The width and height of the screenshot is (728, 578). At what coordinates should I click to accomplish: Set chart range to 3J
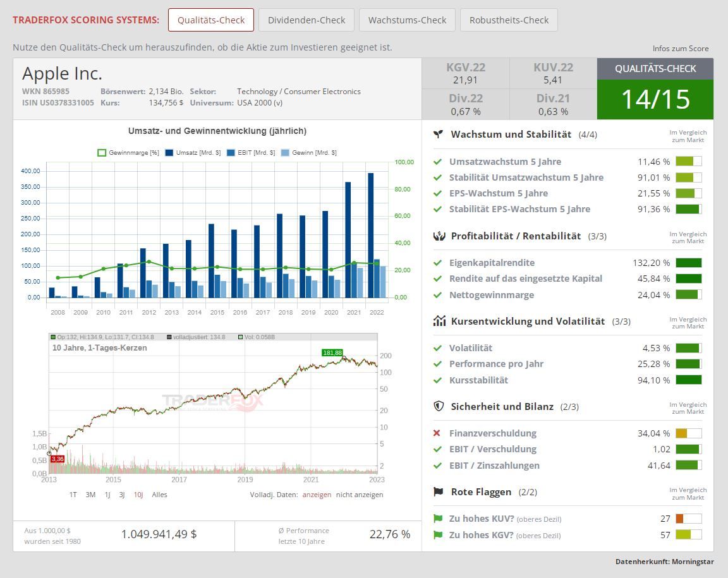pos(121,495)
